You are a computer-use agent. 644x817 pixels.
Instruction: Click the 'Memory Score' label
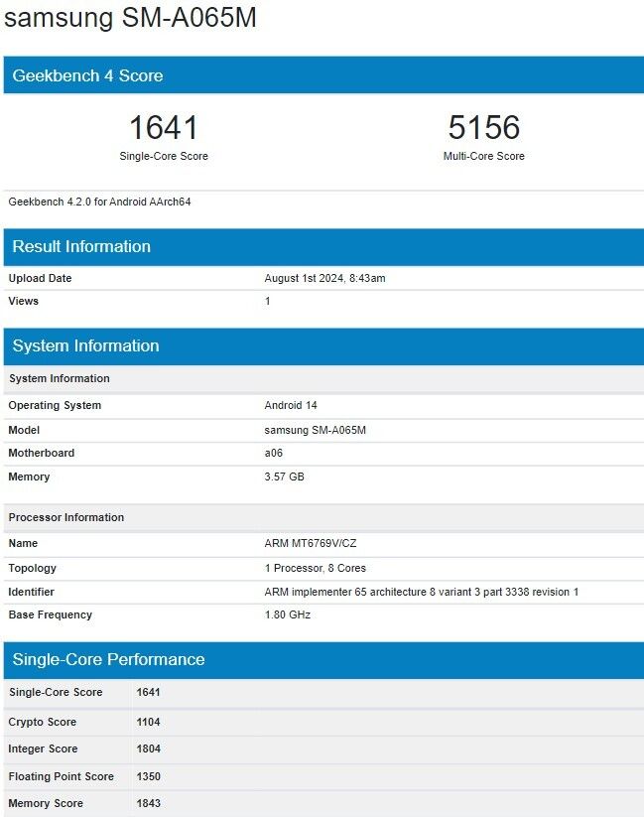[46, 803]
